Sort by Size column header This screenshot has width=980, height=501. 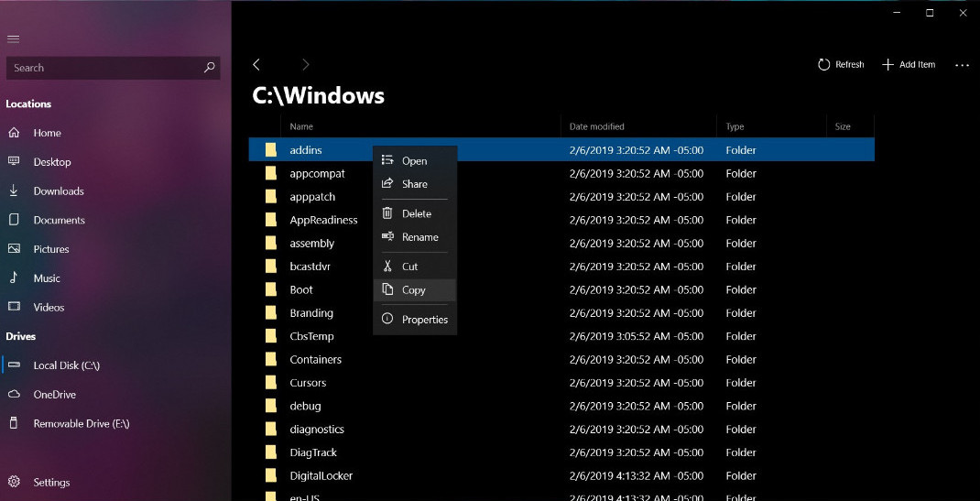click(843, 126)
